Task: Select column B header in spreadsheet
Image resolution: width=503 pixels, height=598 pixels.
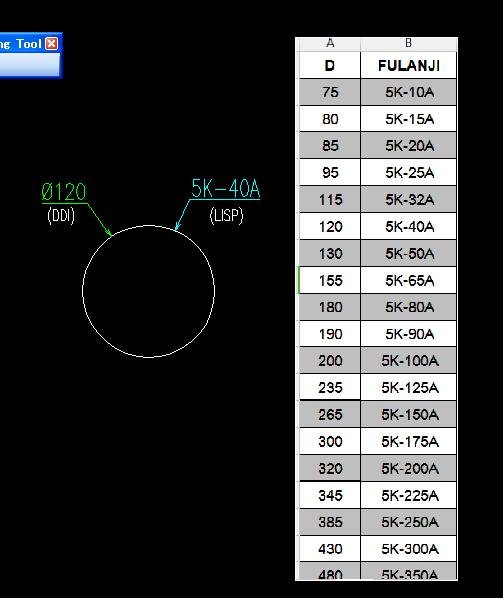Action: [408, 44]
